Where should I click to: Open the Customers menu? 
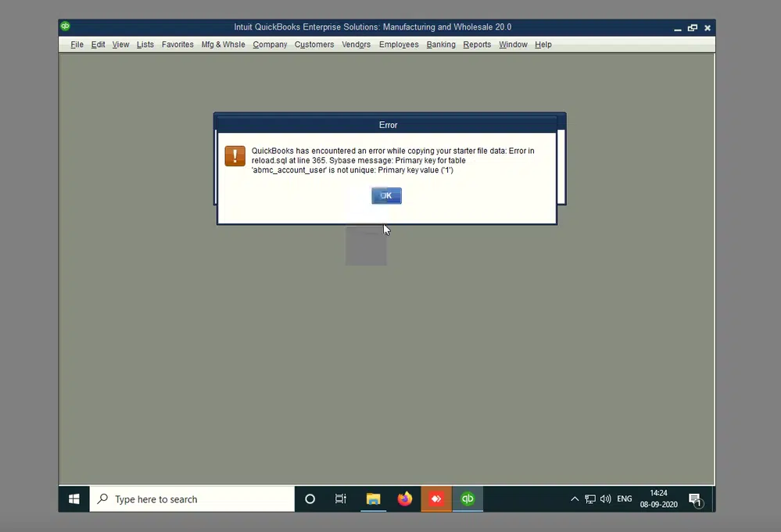pos(314,45)
